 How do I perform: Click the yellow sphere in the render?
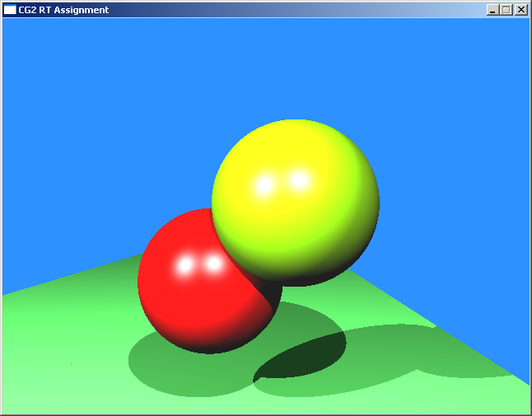point(295,203)
